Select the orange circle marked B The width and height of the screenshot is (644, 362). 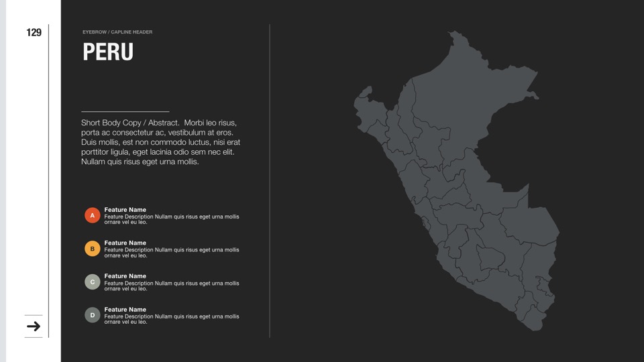[93, 249]
